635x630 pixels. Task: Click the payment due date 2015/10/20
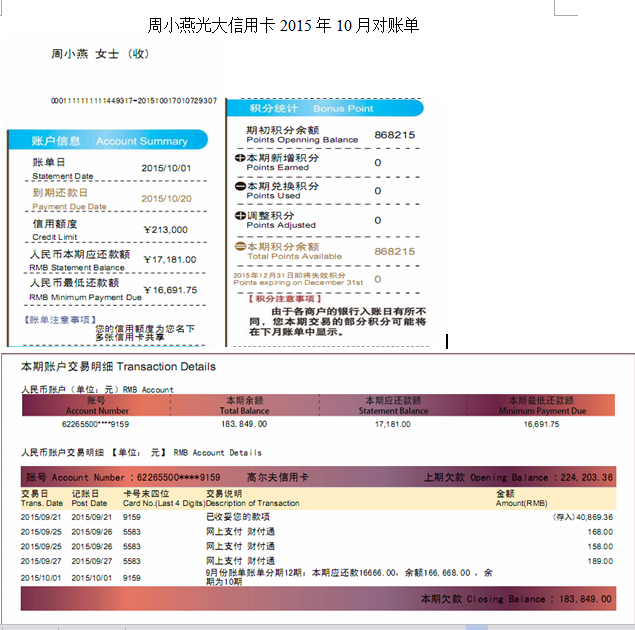coord(166,198)
